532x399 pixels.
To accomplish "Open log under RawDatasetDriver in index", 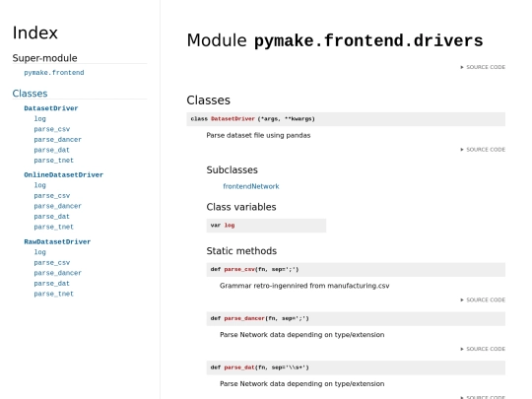I will tap(39, 252).
